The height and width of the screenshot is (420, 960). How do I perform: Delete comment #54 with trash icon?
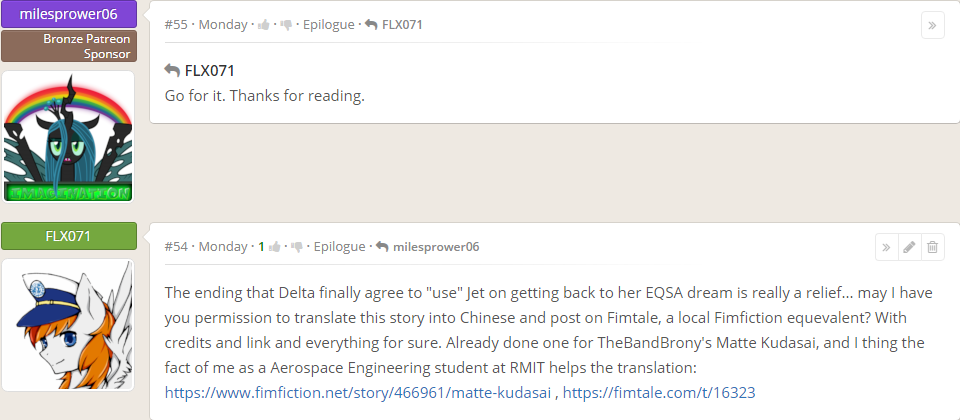pos(932,247)
